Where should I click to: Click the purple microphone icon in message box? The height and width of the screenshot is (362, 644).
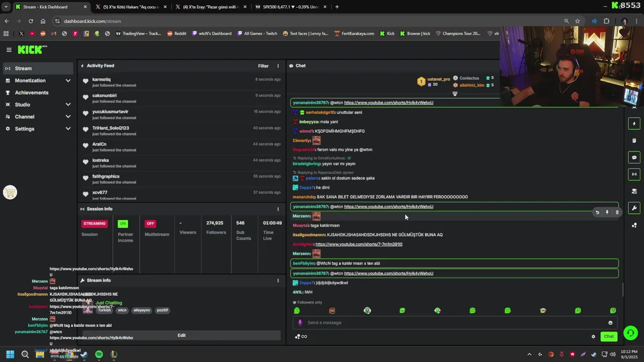click(x=300, y=323)
